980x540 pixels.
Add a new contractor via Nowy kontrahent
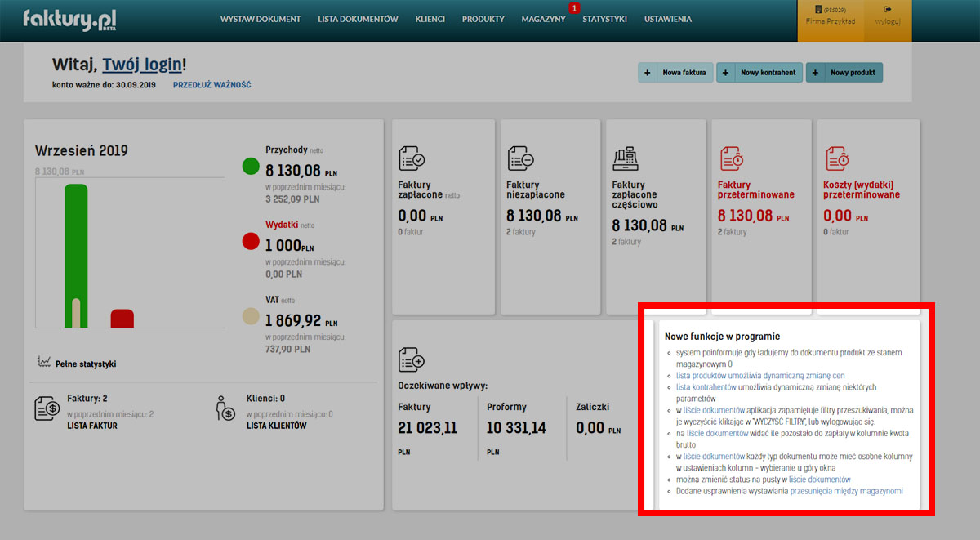click(759, 73)
